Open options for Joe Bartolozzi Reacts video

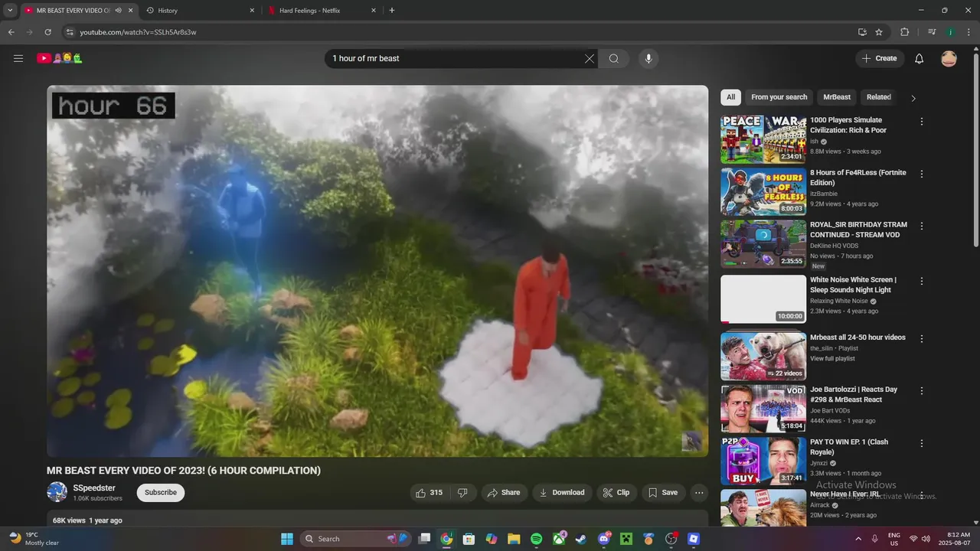coord(922,390)
